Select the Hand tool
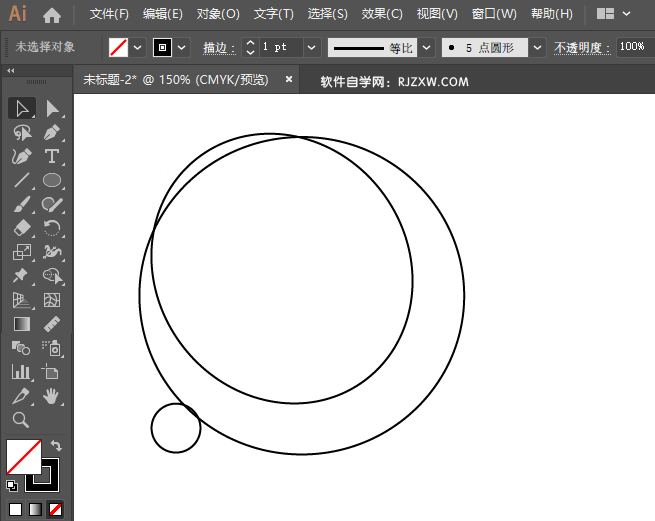Image resolution: width=655 pixels, height=521 pixels. (52, 396)
